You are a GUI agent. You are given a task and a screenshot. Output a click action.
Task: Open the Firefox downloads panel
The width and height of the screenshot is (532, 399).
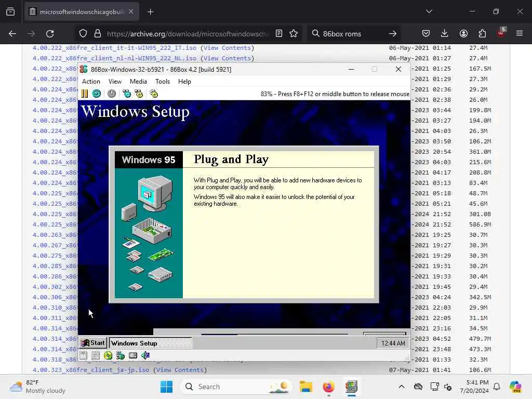(x=445, y=34)
